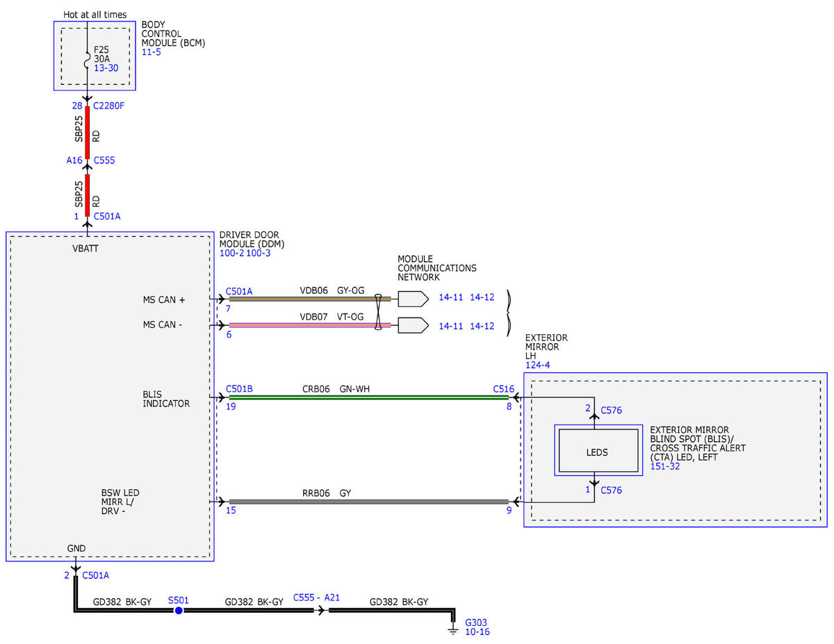This screenshot has height=644, width=834.
Task: Follow the 124-4 exterior mirror reference
Action: click(x=537, y=365)
